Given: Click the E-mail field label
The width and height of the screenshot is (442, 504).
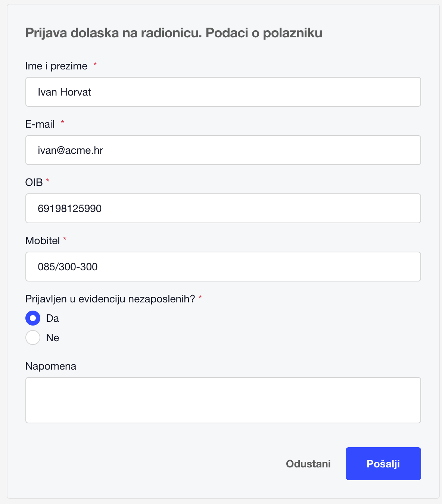Looking at the screenshot, I should point(40,124).
